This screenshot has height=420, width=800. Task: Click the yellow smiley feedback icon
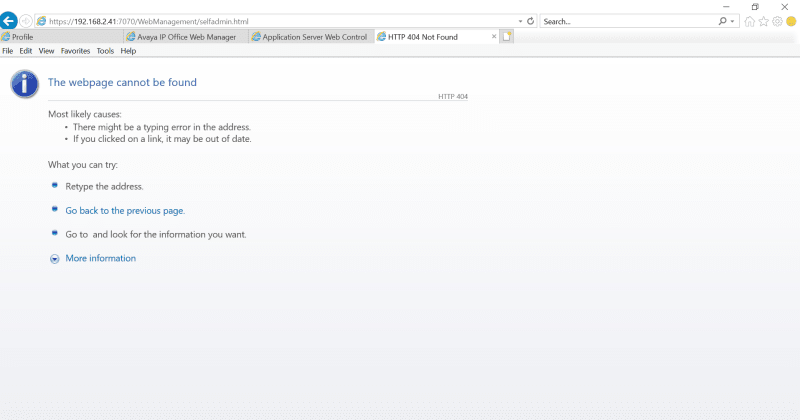(791, 21)
